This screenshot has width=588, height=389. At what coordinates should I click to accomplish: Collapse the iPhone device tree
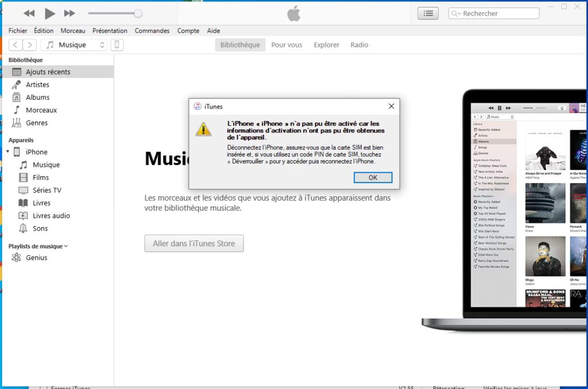(8, 152)
